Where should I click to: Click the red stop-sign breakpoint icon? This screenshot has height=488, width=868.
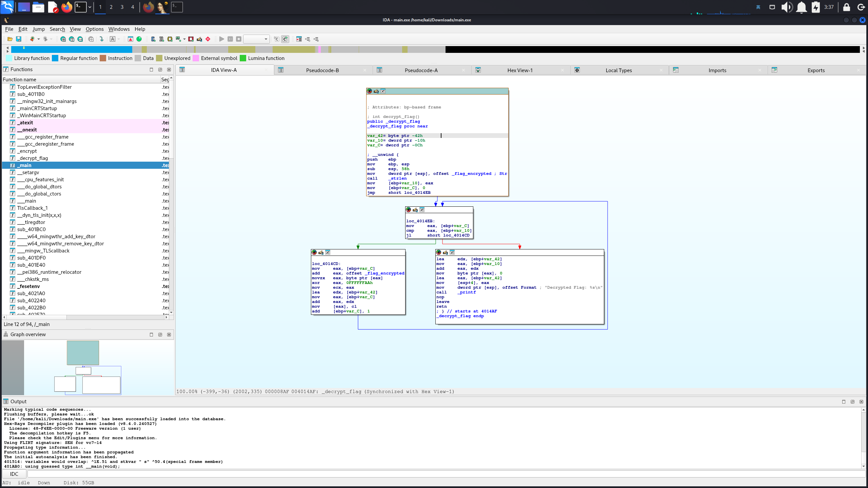(x=208, y=39)
